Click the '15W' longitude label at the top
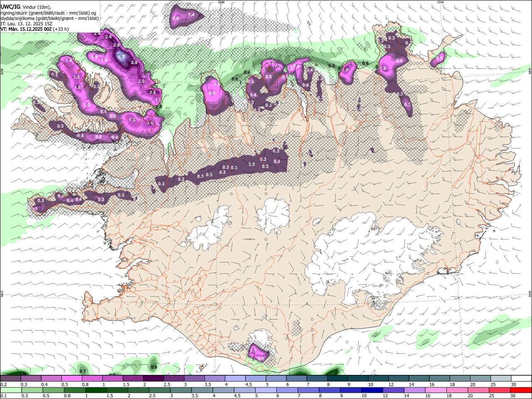This screenshot has width=532, height=399. coord(440,2)
